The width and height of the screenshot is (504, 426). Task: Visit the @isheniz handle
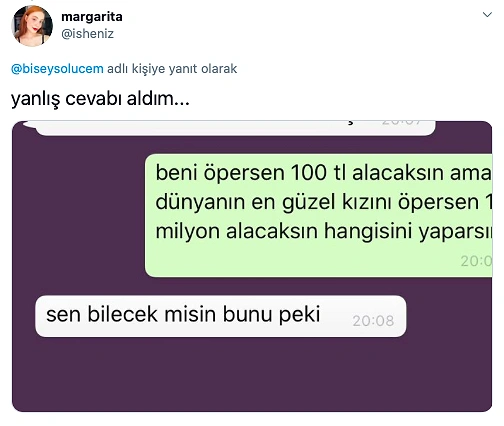click(87, 34)
